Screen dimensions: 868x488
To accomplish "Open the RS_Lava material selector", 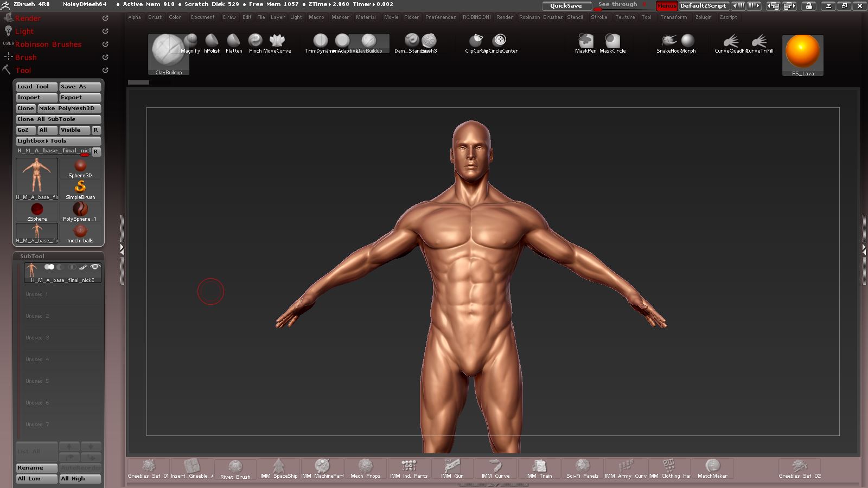I will (x=803, y=55).
